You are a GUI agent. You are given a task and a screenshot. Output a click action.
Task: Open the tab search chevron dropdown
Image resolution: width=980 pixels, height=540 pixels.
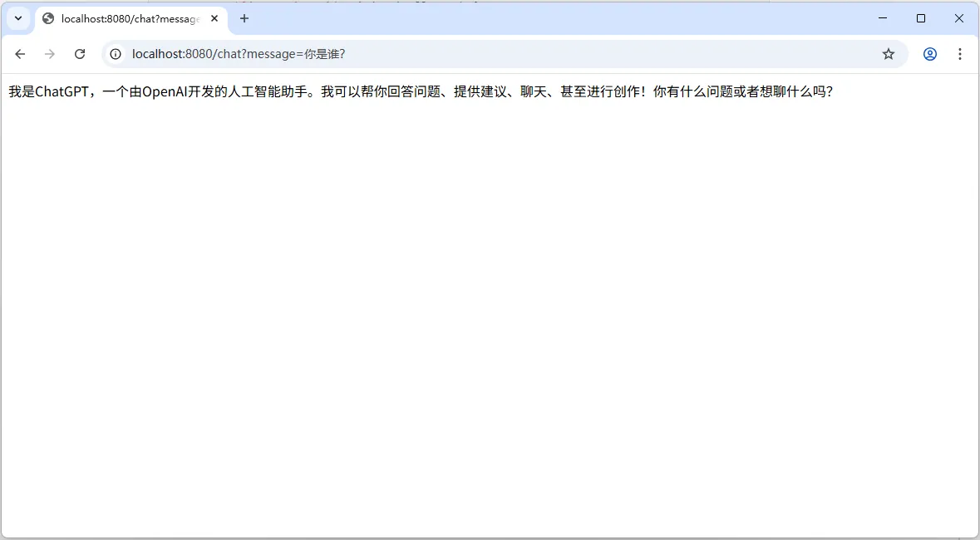(18, 18)
